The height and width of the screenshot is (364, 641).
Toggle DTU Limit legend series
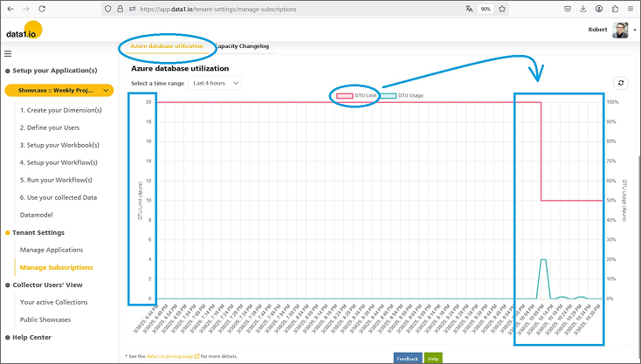356,96
